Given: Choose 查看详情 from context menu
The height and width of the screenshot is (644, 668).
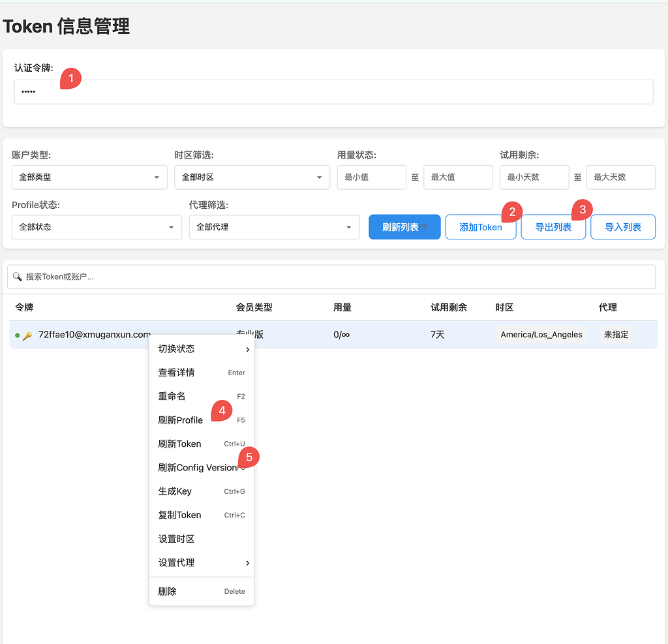Looking at the screenshot, I should 202,373.
